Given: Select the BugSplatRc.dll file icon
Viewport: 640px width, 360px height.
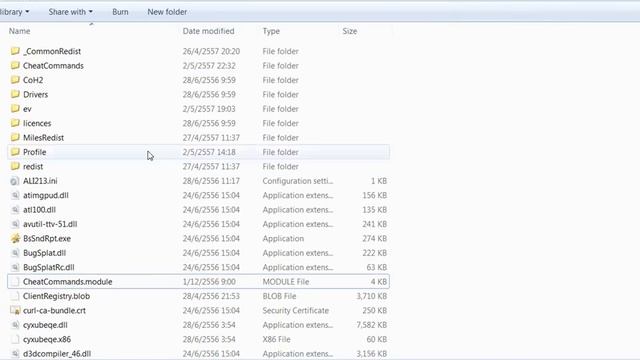Looking at the screenshot, I should tap(15, 267).
